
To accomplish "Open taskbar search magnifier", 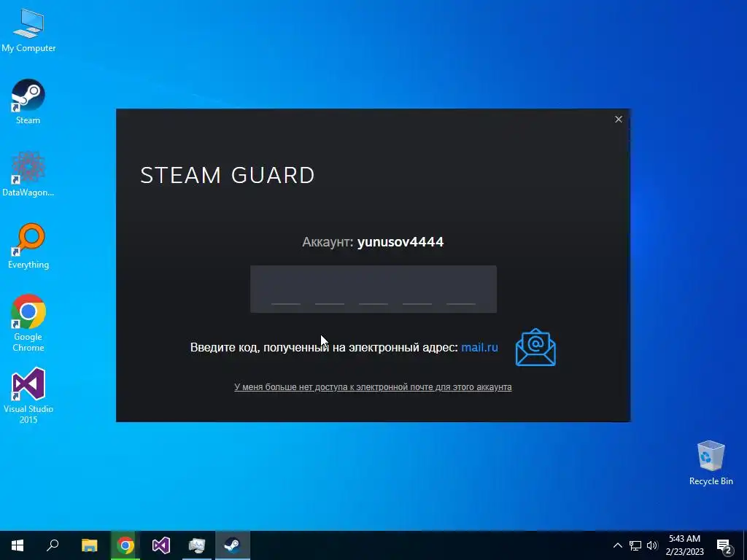I will [x=53, y=545].
